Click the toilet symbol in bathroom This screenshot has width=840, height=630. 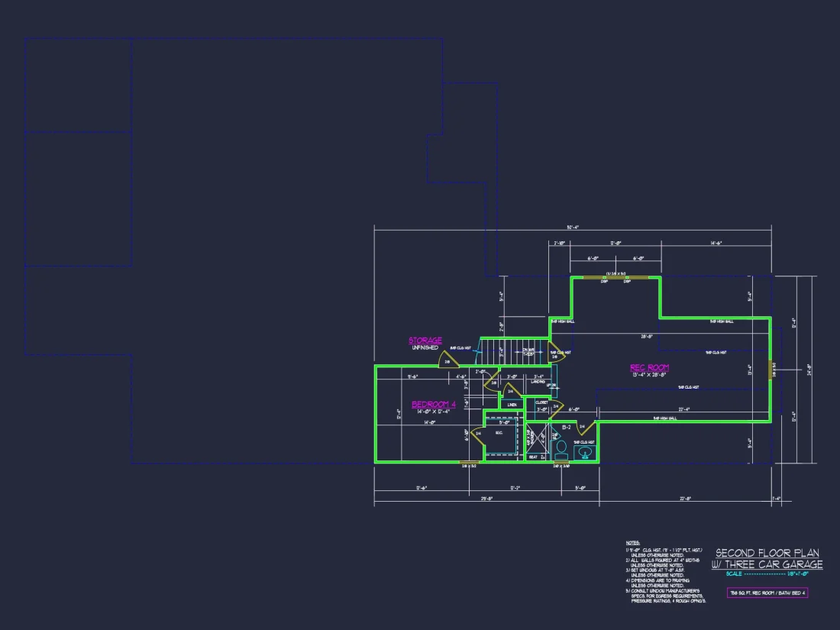pos(561,448)
